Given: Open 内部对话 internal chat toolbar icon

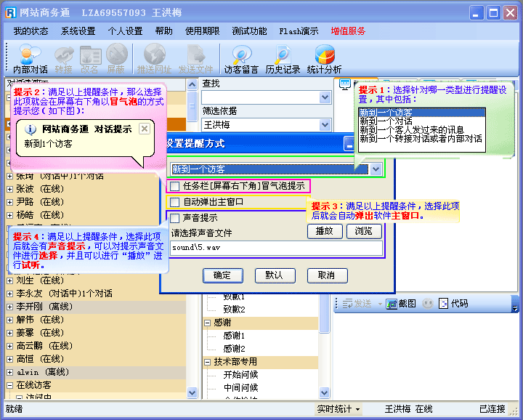Looking at the screenshot, I should point(30,58).
